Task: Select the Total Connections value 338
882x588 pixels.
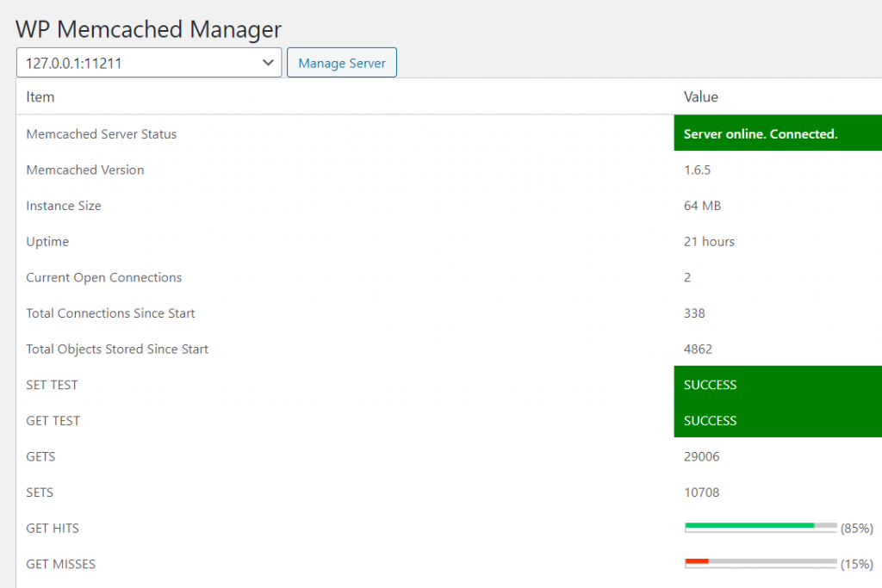Action: (694, 313)
